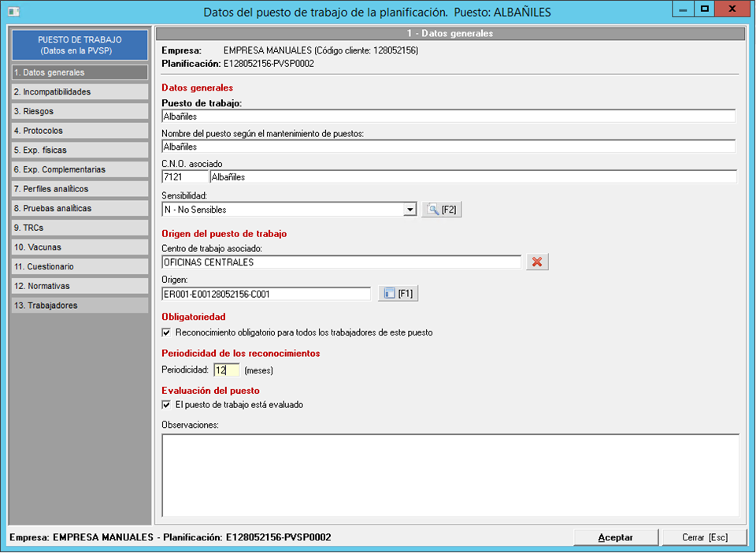
Task: Click the Origen [F1] lookup icon button
Action: [x=398, y=294]
